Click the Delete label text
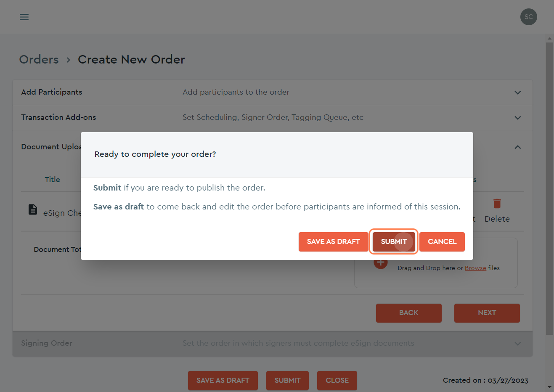 point(497,219)
